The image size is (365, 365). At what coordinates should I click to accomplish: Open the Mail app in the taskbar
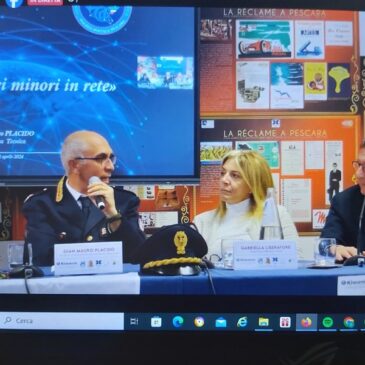(x=221, y=322)
